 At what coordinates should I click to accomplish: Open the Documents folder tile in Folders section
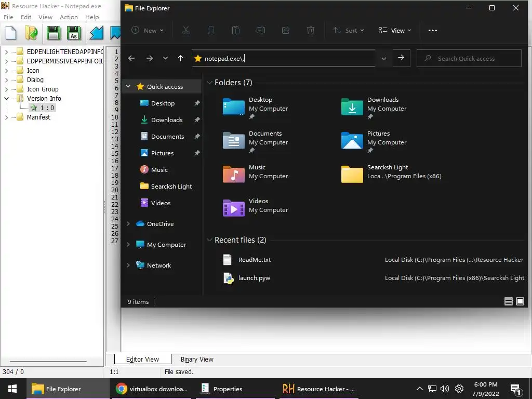pos(256,141)
